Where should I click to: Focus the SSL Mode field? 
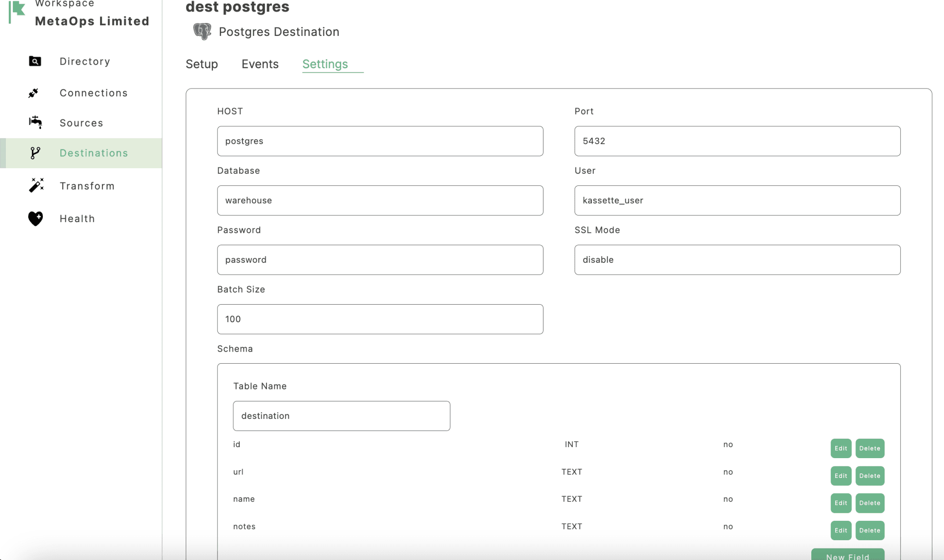click(x=737, y=260)
